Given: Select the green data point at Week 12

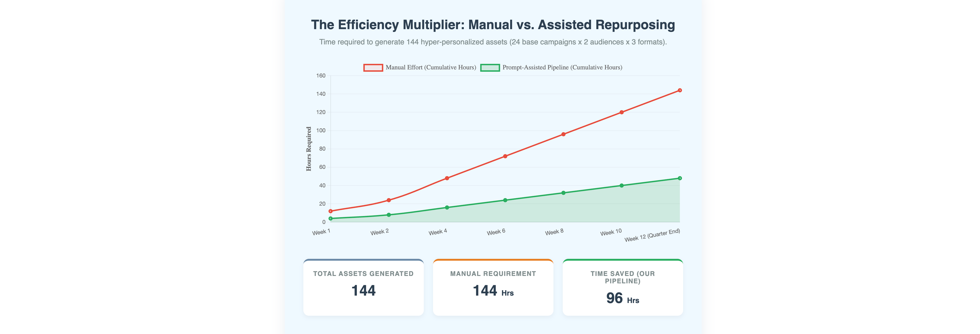Looking at the screenshot, I should coord(680,178).
